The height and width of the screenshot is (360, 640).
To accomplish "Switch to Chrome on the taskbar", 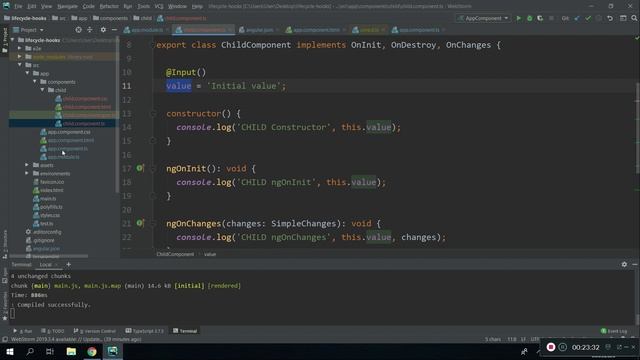I will pos(92,351).
